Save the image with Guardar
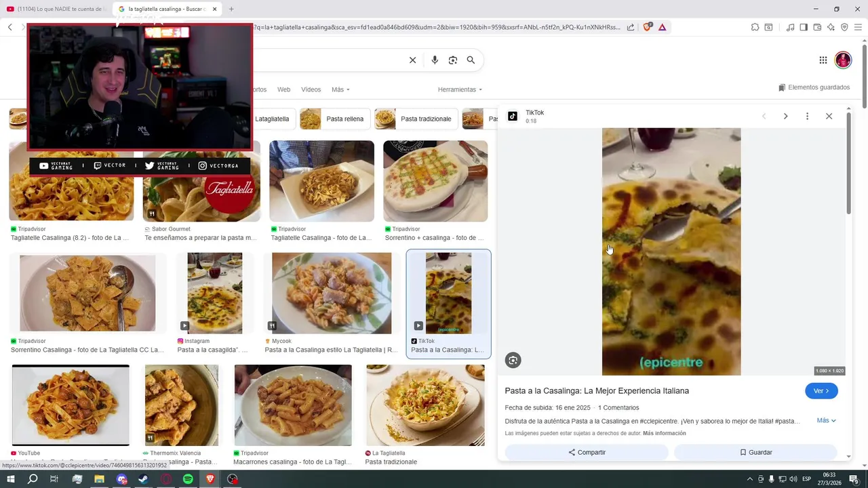 (755, 452)
